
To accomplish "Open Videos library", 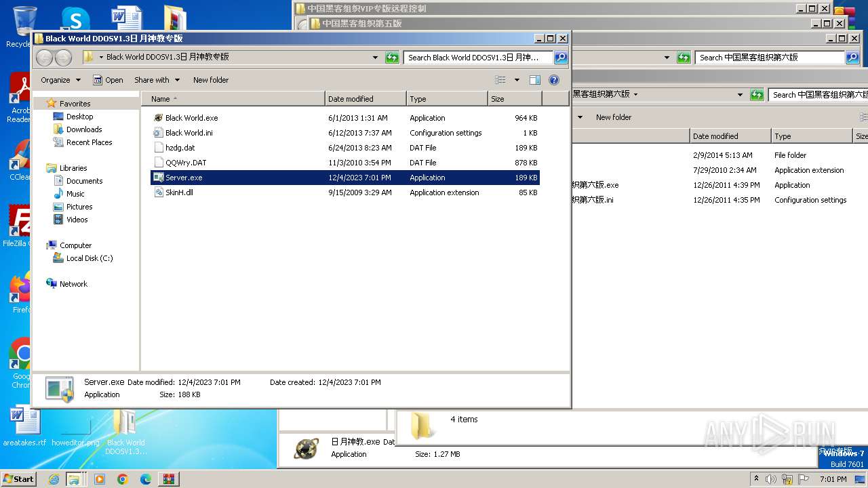I will click(x=77, y=220).
